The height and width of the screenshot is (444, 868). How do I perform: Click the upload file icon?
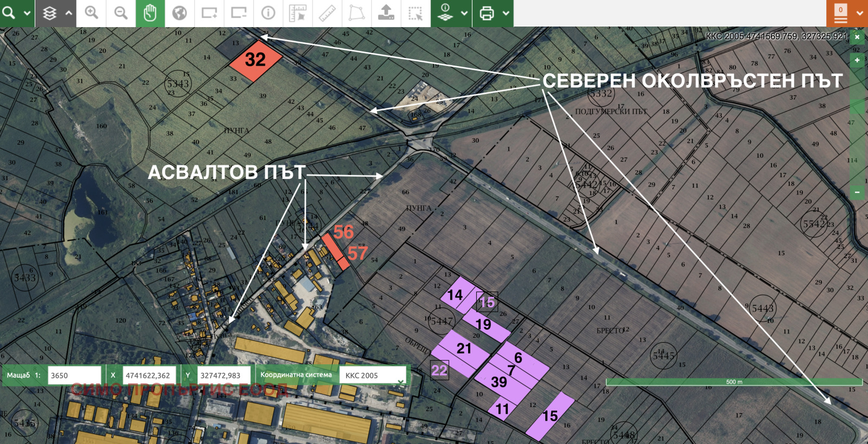(x=386, y=13)
